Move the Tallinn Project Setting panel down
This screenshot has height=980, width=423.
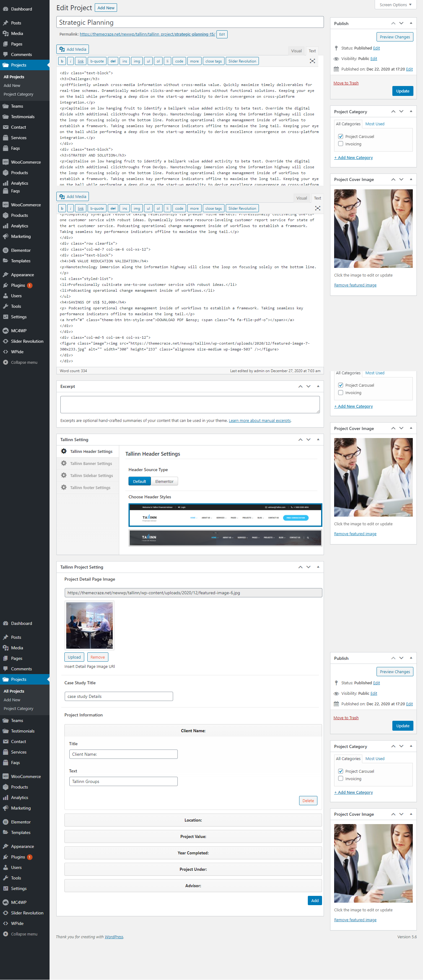point(308,567)
